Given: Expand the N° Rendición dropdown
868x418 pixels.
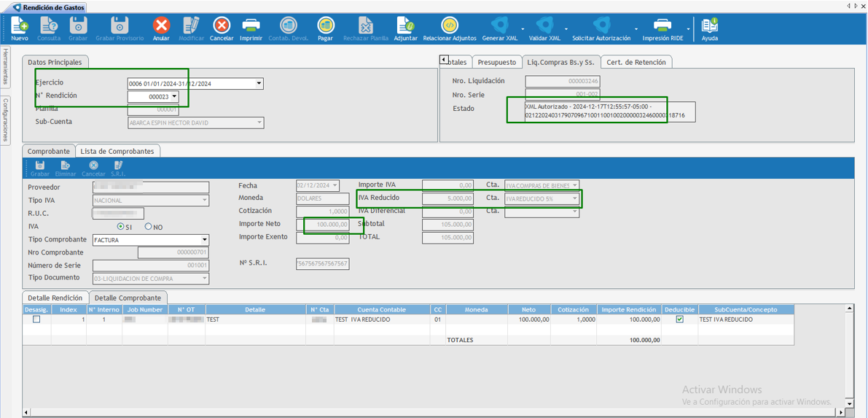Looking at the screenshot, I should [x=174, y=97].
